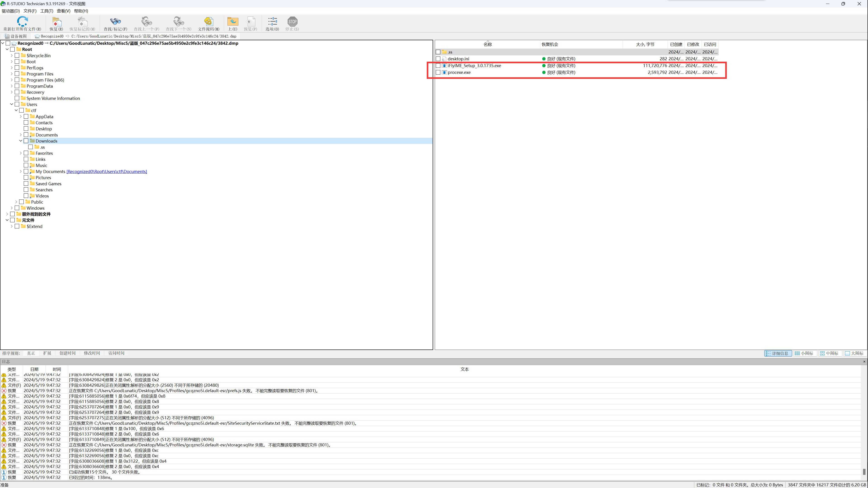Image resolution: width=868 pixels, height=488 pixels.
Task: Check the Downloads folder checkbox in tree
Action: 26,141
